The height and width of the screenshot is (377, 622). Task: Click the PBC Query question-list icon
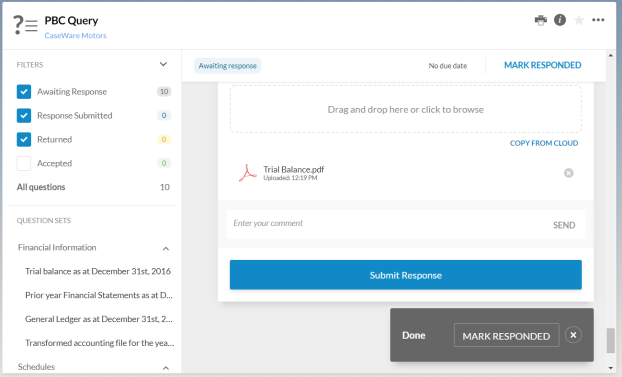tap(25, 25)
